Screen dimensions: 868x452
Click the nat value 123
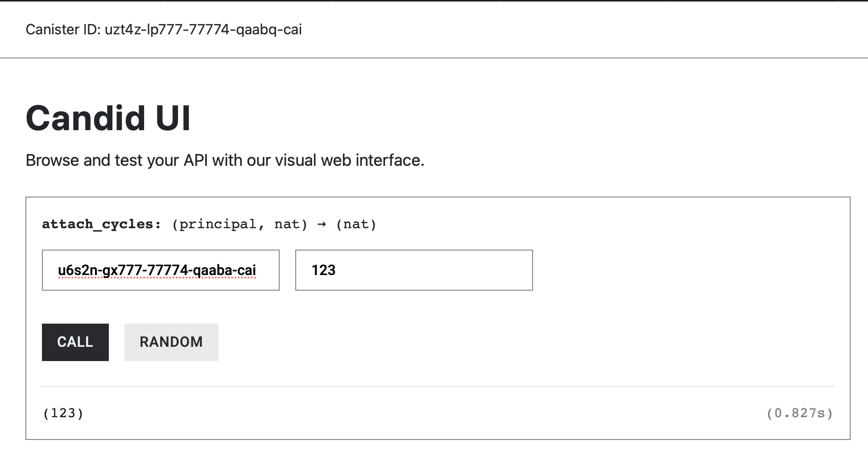point(324,270)
